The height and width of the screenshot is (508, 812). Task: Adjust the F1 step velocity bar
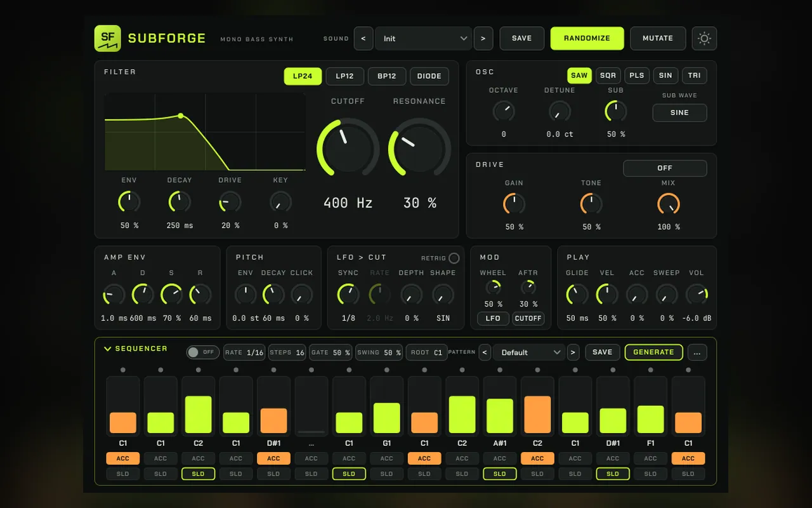pos(650,405)
